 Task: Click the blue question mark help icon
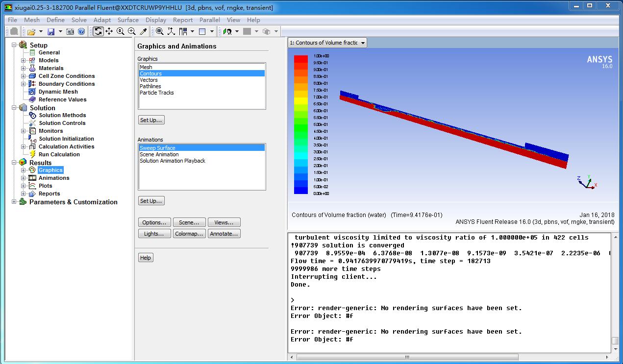point(81,31)
